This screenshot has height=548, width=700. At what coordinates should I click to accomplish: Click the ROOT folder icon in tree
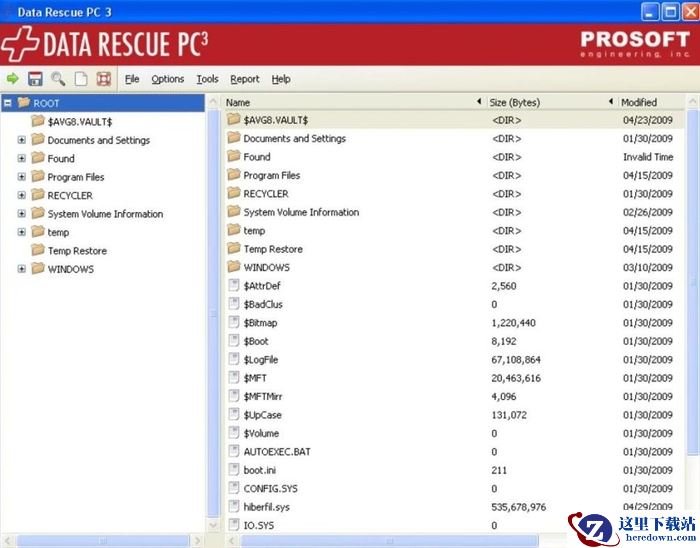click(x=24, y=103)
